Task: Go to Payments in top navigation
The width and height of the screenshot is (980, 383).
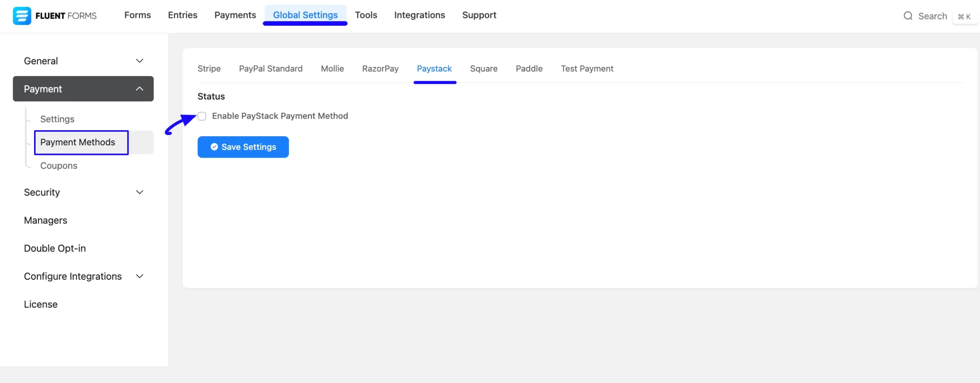Action: (x=235, y=15)
